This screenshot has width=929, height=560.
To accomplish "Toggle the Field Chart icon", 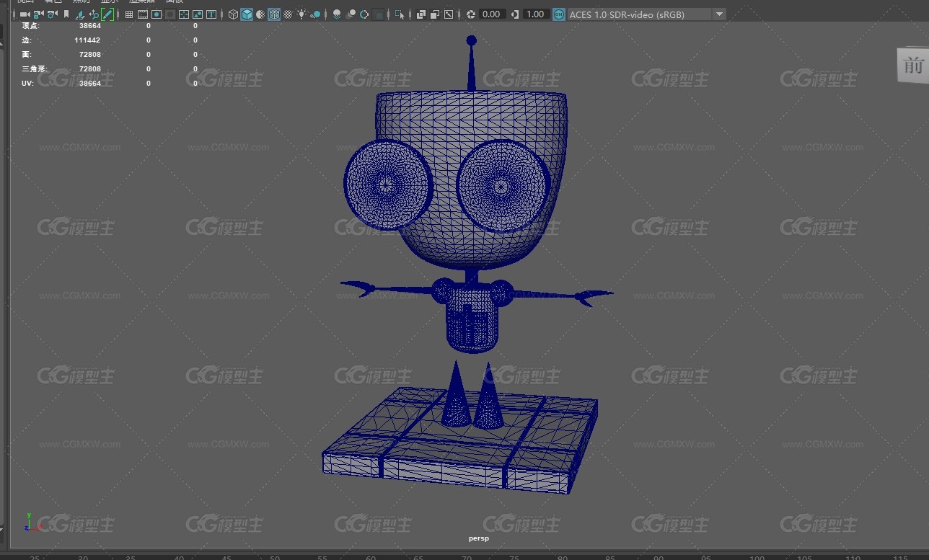I will 184,14.
